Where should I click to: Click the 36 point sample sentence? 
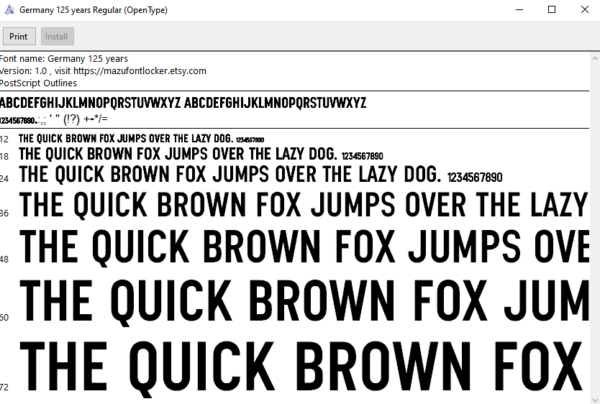(x=304, y=205)
